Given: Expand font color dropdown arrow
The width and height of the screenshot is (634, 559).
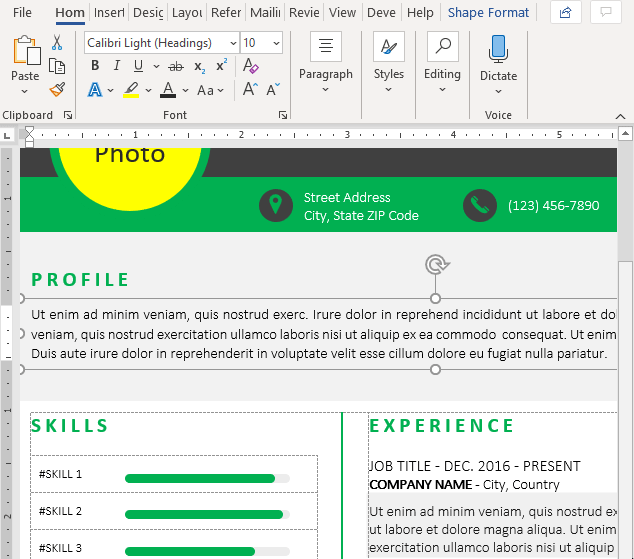Looking at the screenshot, I should pos(185,91).
